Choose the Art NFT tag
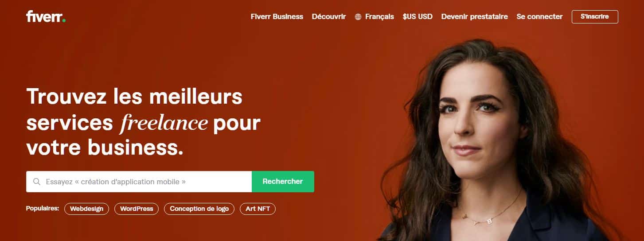The height and width of the screenshot is (241, 644). [258, 209]
